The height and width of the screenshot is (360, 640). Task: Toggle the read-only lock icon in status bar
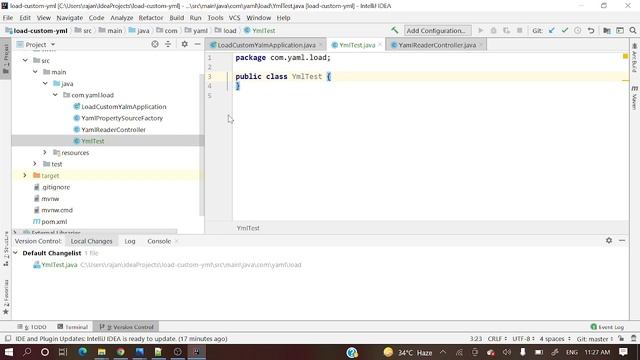621,338
